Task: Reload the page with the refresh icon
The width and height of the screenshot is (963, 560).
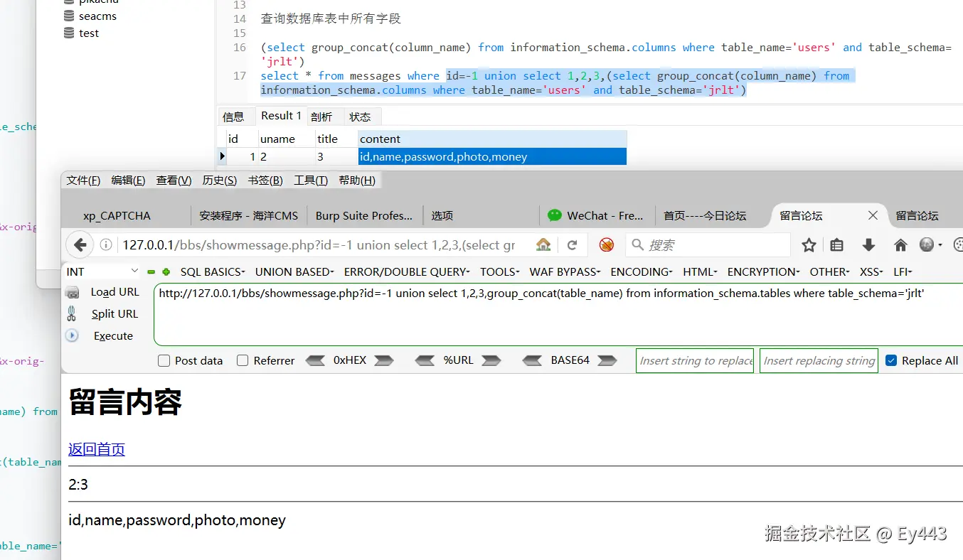Action: pos(572,245)
